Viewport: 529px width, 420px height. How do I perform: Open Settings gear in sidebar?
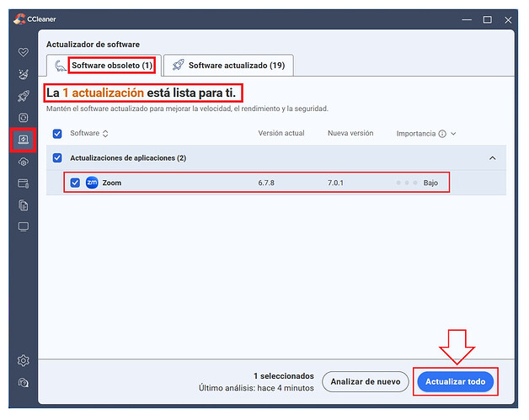24,361
